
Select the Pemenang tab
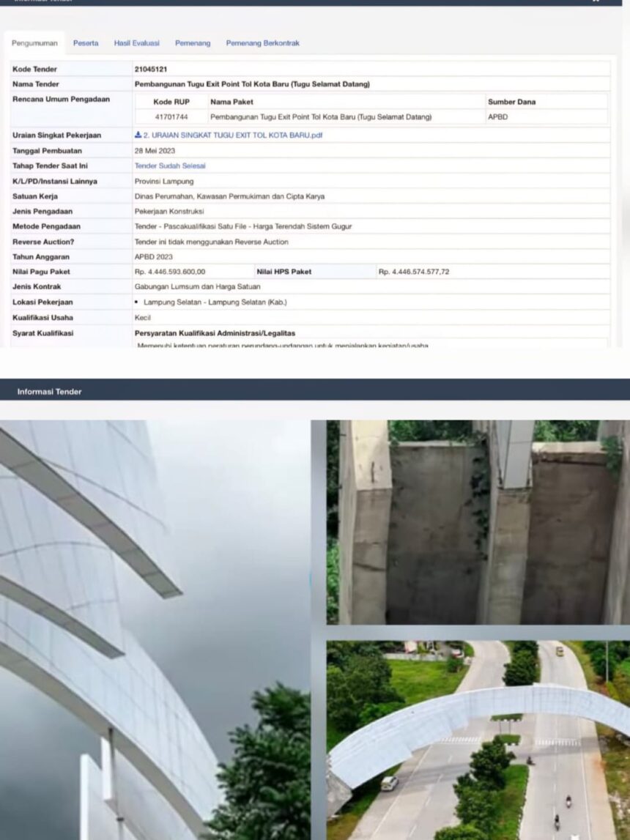click(x=193, y=43)
